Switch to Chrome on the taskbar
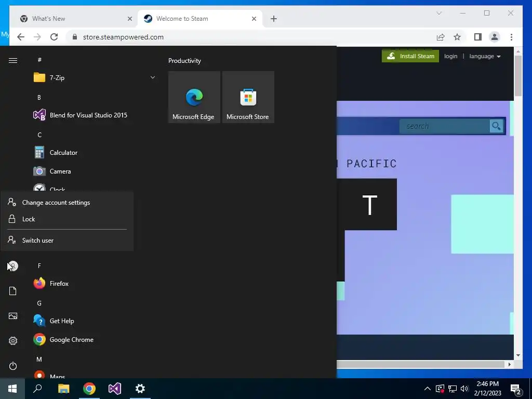This screenshot has height=399, width=532. (89, 389)
